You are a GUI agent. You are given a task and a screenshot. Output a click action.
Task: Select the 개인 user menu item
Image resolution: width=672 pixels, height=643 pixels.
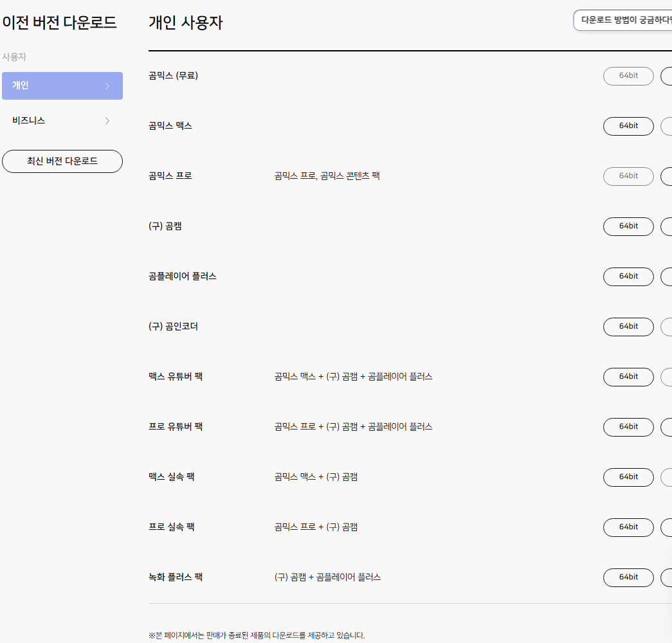pyautogui.click(x=62, y=86)
